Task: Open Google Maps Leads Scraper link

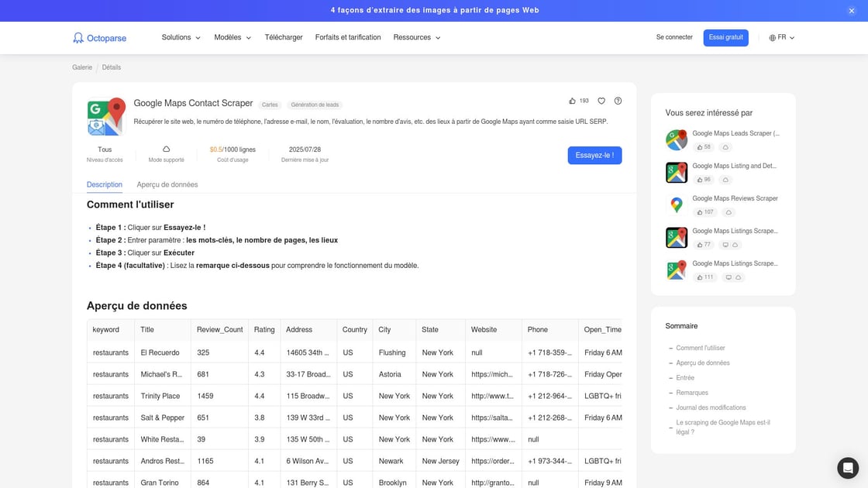Action: (x=735, y=133)
